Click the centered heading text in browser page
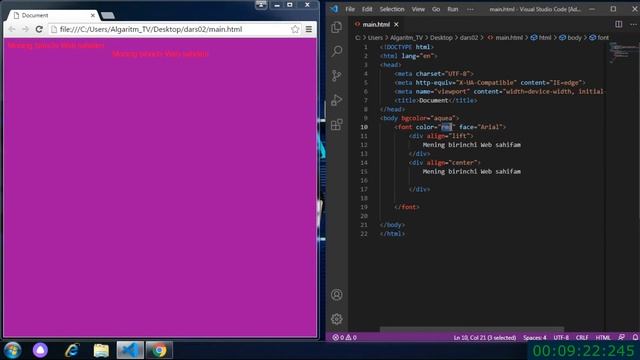This screenshot has width=640, height=360. (160, 54)
